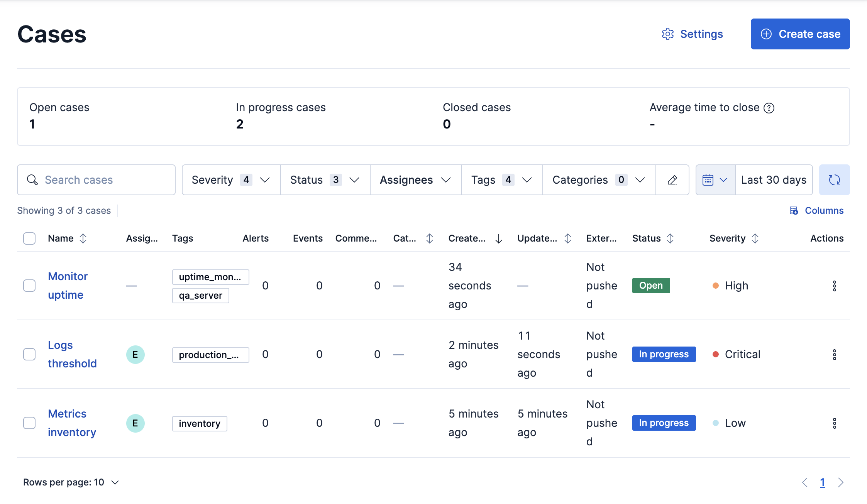This screenshot has width=867, height=504.
Task: Open the Severity filter dropdown
Action: point(230,180)
